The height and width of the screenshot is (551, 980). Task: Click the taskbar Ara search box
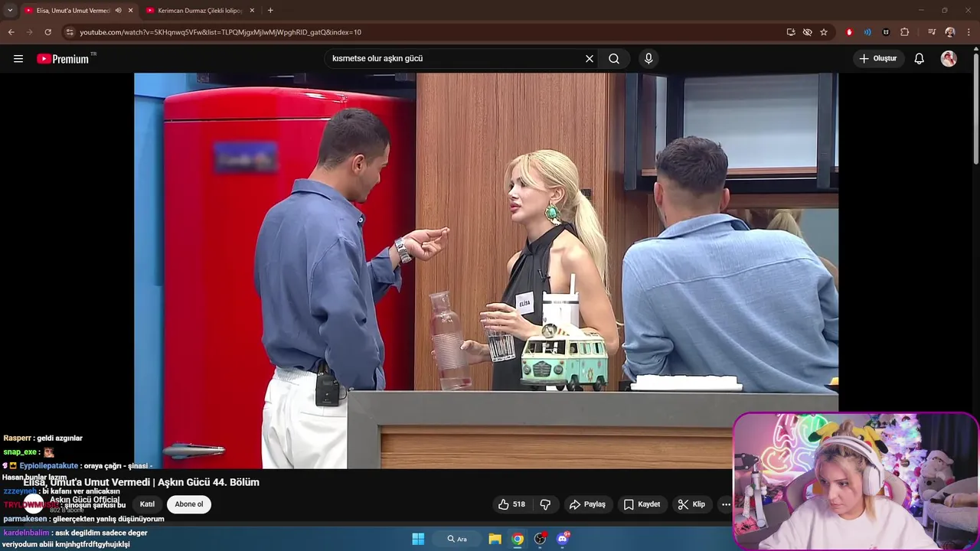[x=459, y=539]
